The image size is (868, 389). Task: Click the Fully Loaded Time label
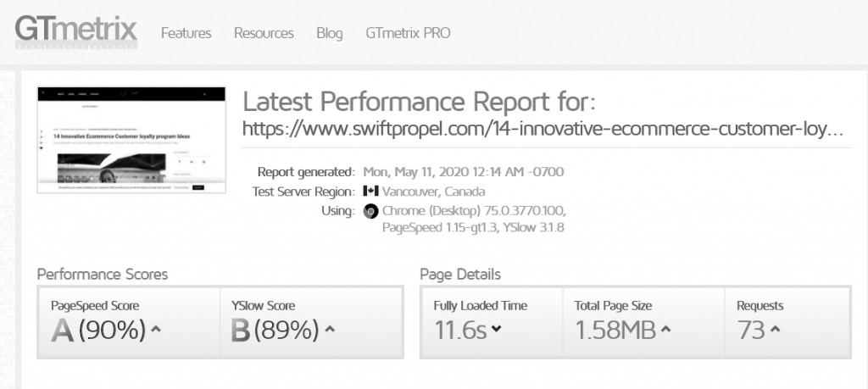coord(480,306)
